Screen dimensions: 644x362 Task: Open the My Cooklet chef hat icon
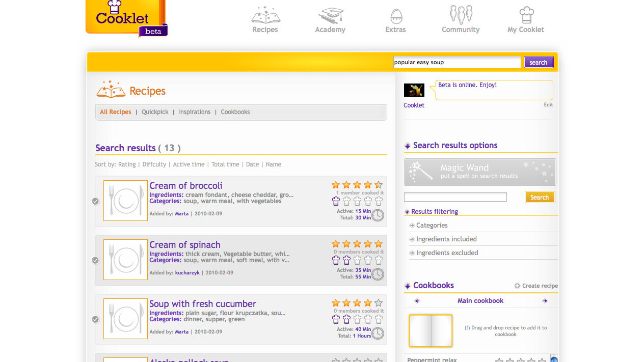tap(526, 15)
